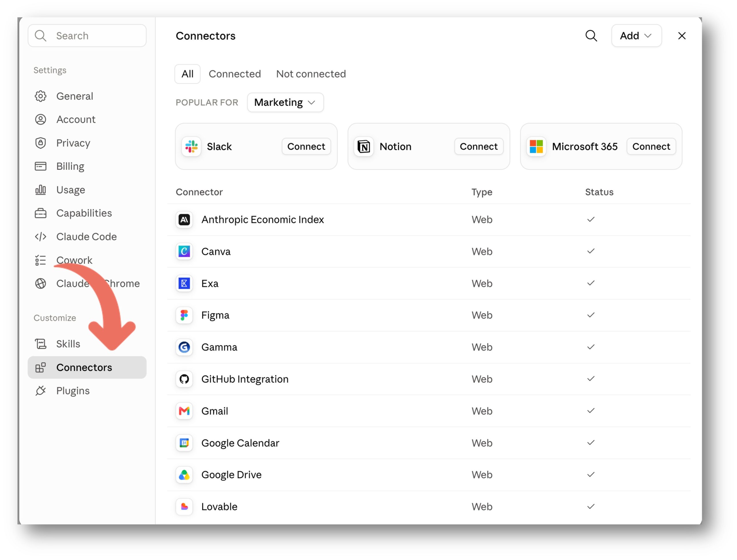
Task: Connect the Slack connector
Action: click(306, 146)
